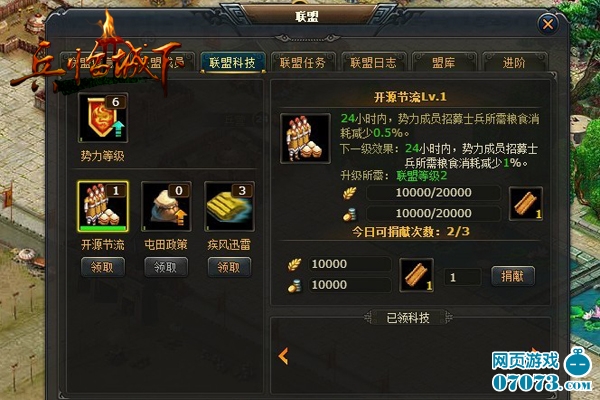Close the 联盟 window
The width and height of the screenshot is (600, 400).
pyautogui.click(x=548, y=24)
